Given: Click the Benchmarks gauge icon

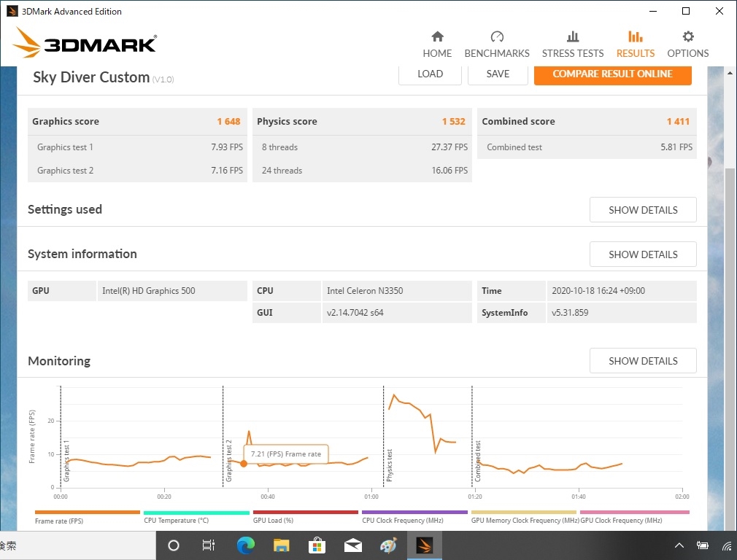Looking at the screenshot, I should tap(497, 36).
